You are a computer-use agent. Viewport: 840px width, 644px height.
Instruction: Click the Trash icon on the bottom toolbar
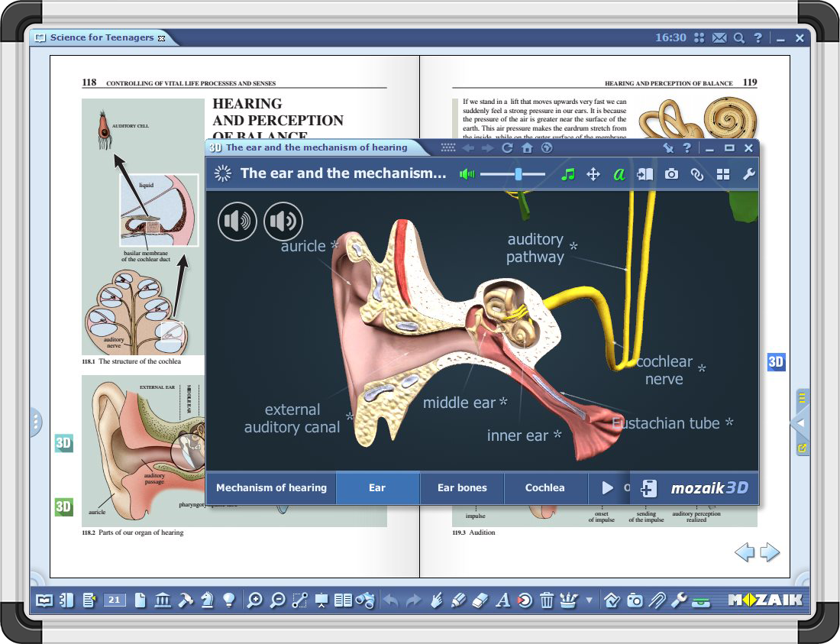click(547, 600)
